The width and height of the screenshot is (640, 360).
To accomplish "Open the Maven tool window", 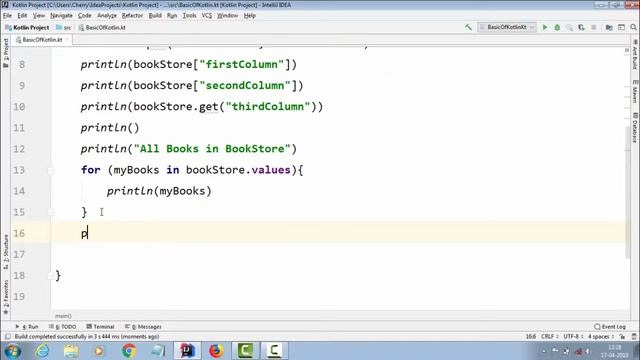I will [x=635, y=91].
